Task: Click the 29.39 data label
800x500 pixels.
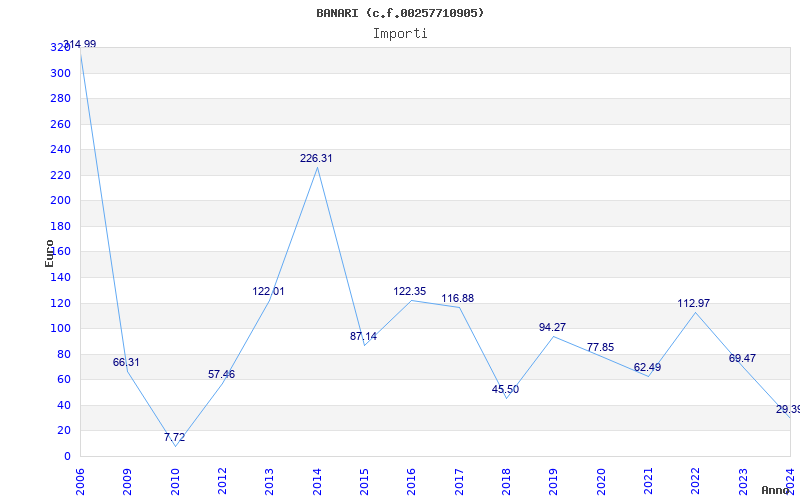Action: (788, 409)
